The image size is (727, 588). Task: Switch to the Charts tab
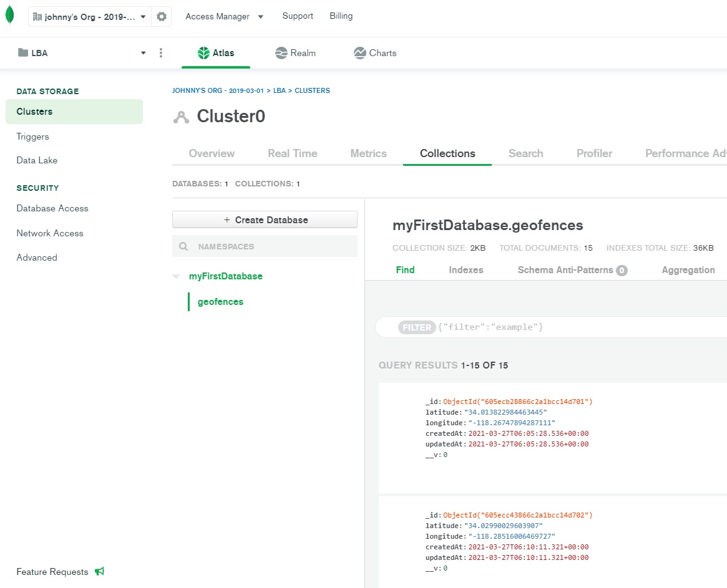[x=374, y=53]
